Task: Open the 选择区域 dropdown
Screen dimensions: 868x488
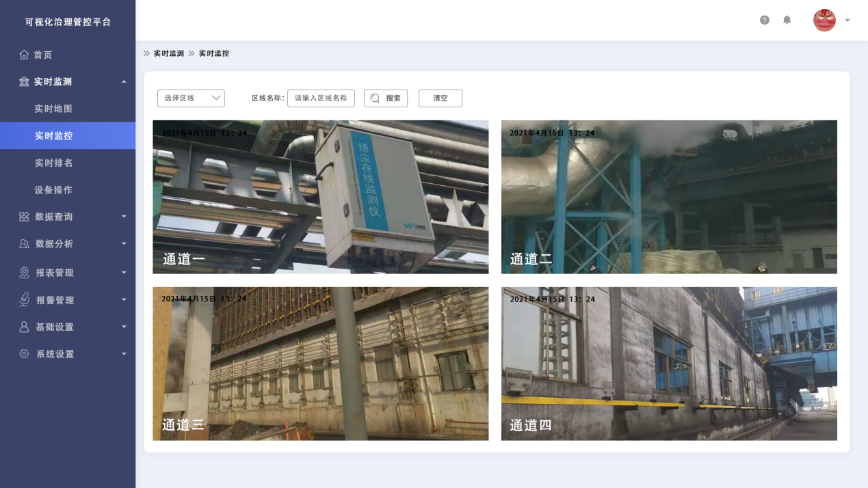Action: (x=191, y=98)
